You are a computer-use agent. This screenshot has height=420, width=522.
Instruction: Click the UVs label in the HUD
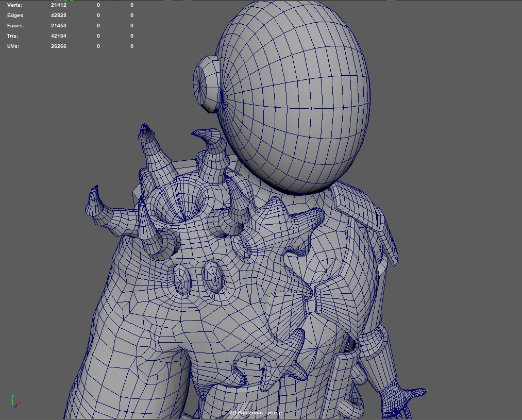(14, 46)
